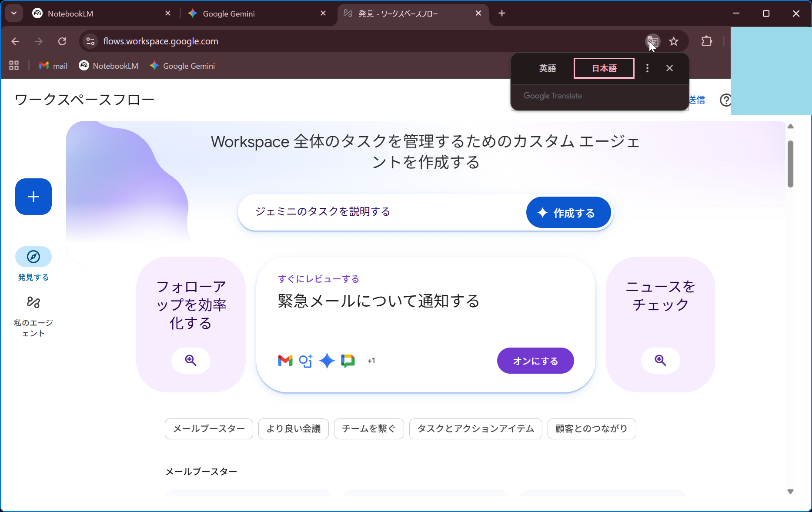Open the bookmarks bar apps grid icon
The width and height of the screenshot is (812, 512).
[x=14, y=66]
